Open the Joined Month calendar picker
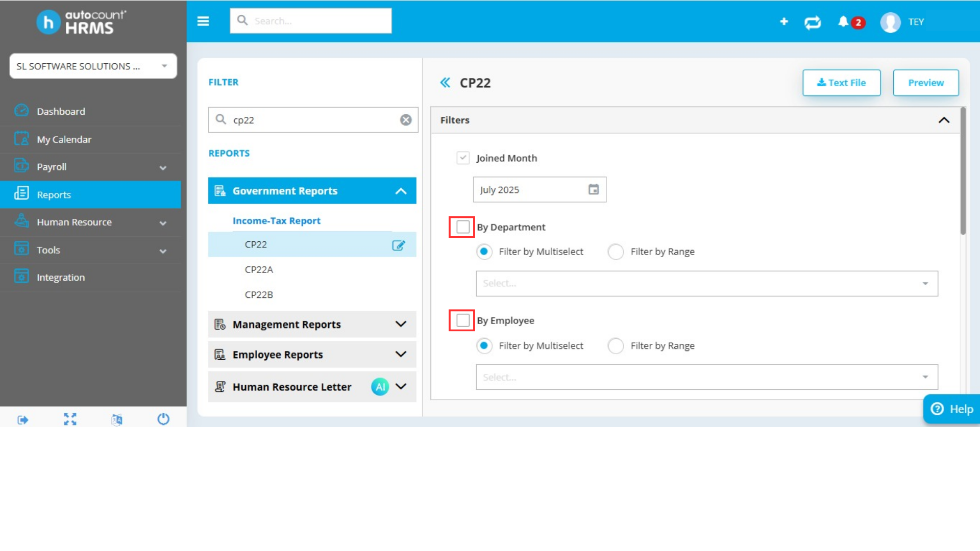 click(593, 190)
